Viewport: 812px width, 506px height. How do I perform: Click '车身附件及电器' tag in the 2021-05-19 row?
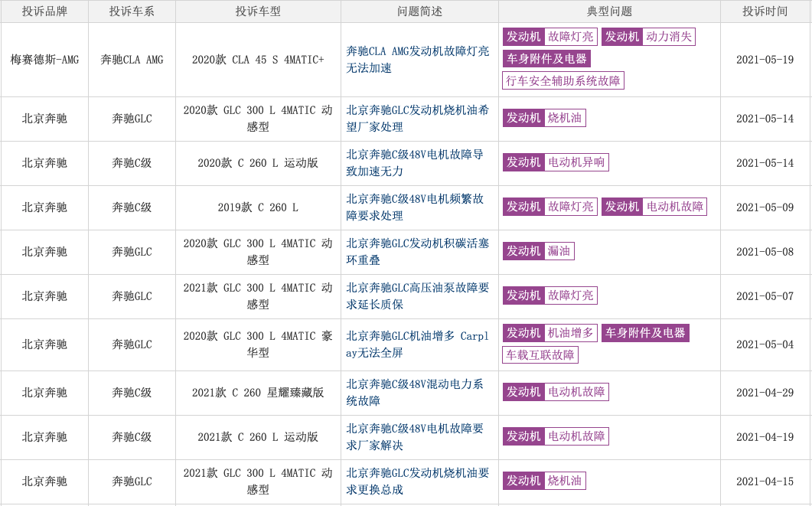point(546,59)
